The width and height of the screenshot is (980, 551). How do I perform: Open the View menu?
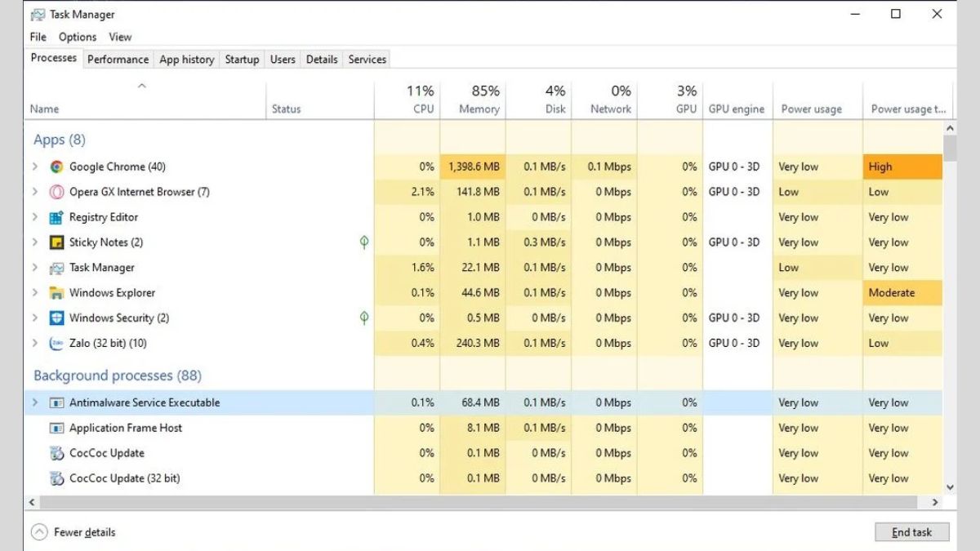(120, 37)
